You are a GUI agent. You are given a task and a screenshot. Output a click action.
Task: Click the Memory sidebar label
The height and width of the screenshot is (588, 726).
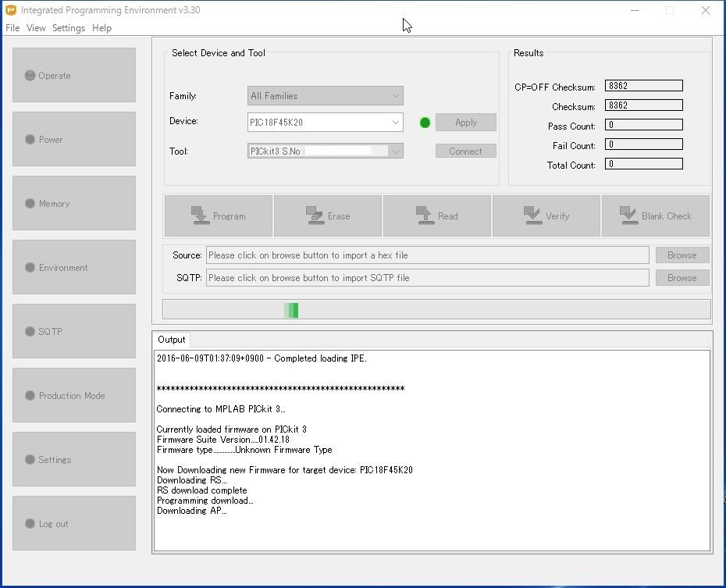54,204
